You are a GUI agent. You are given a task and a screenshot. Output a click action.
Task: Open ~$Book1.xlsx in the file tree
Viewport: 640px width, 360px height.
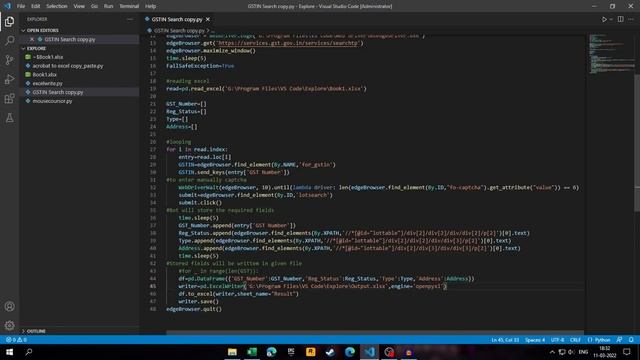[x=48, y=57]
